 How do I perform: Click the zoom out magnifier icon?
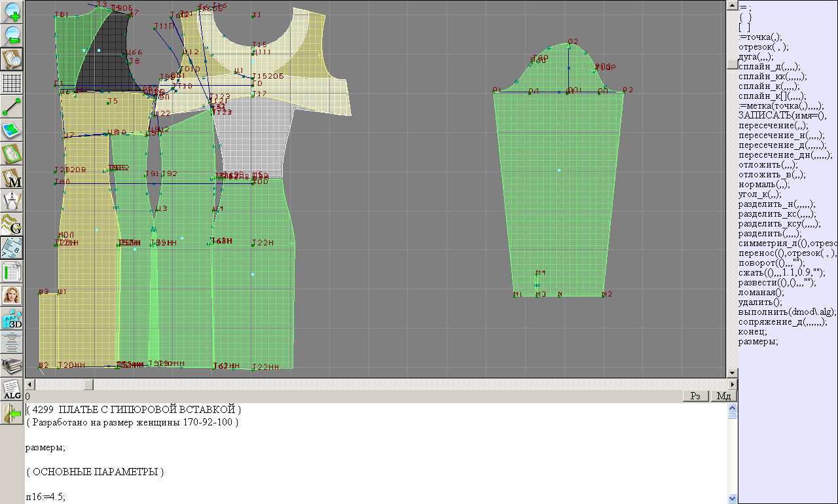[x=12, y=35]
